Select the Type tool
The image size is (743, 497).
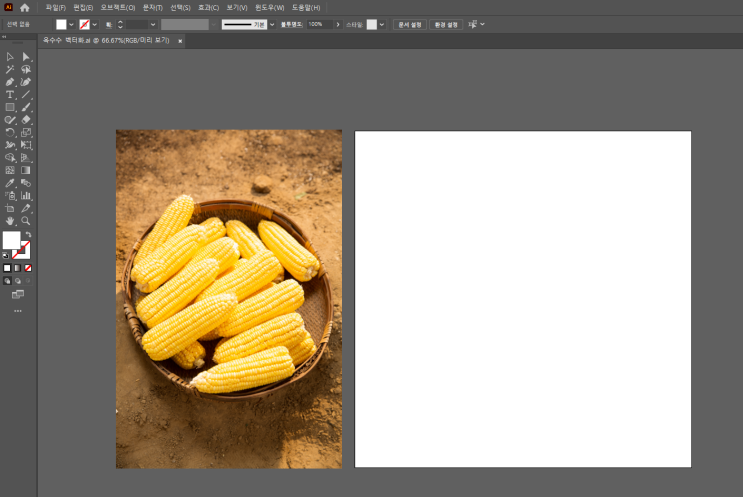(x=10, y=94)
